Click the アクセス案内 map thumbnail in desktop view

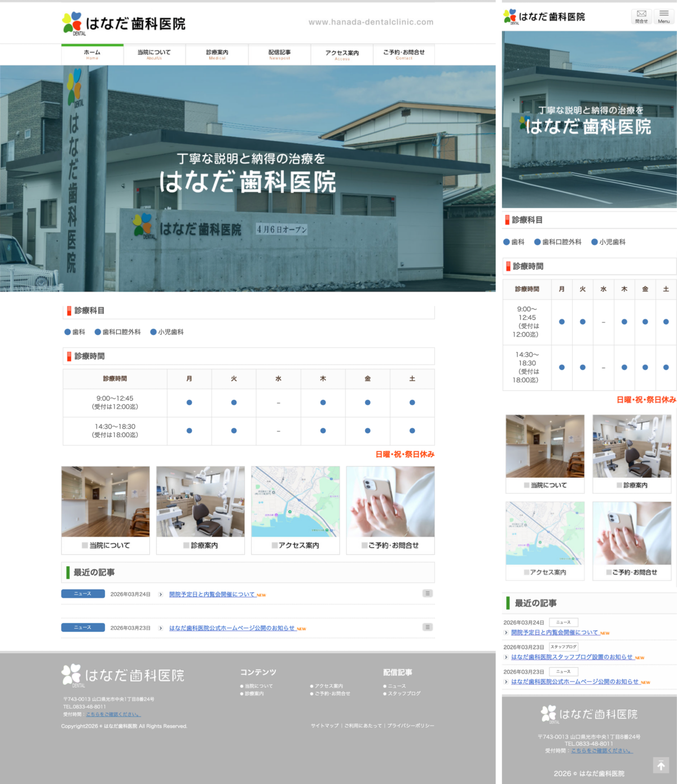point(295,501)
